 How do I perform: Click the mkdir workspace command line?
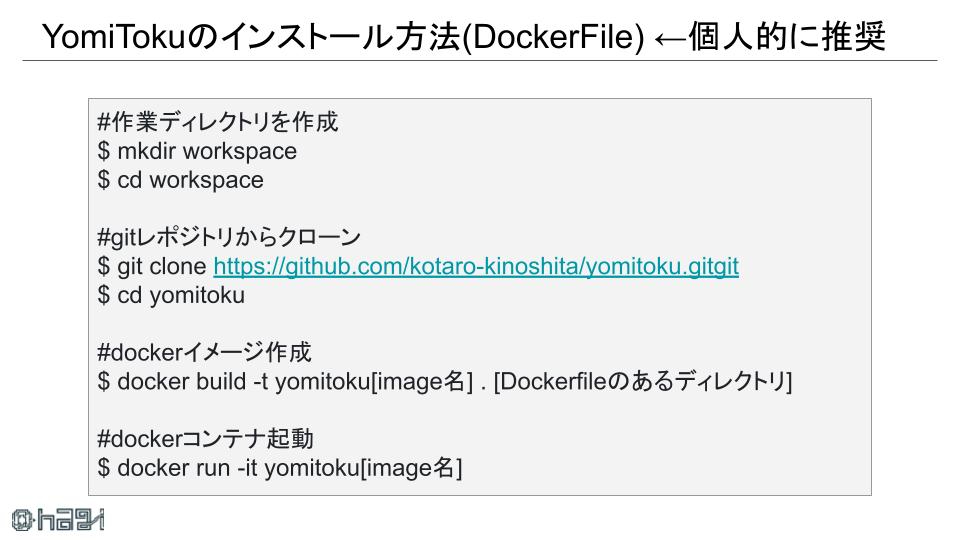pos(197,151)
